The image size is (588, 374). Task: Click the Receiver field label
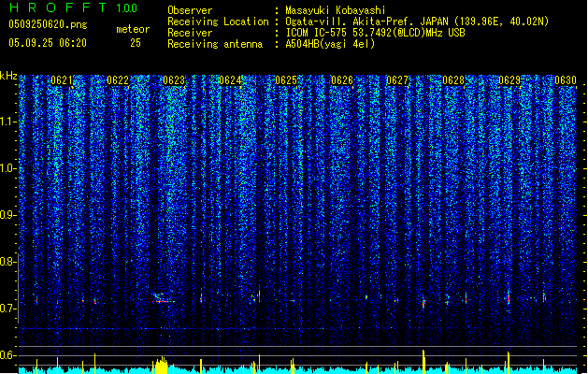point(190,33)
